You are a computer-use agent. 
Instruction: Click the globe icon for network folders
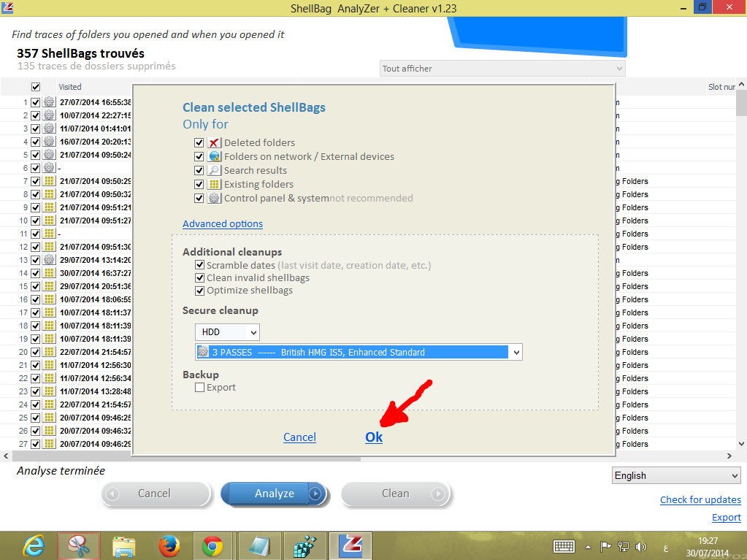pos(214,157)
